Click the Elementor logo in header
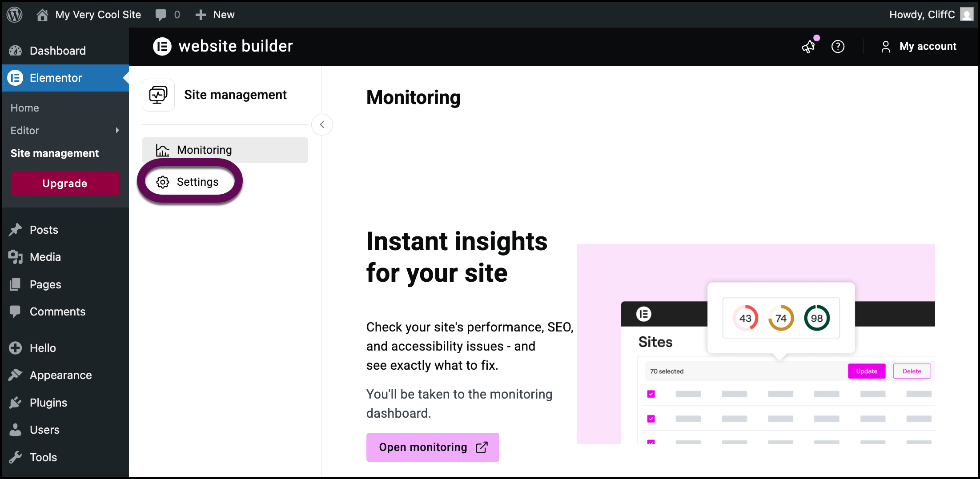The height and width of the screenshot is (479, 980). click(x=162, y=46)
